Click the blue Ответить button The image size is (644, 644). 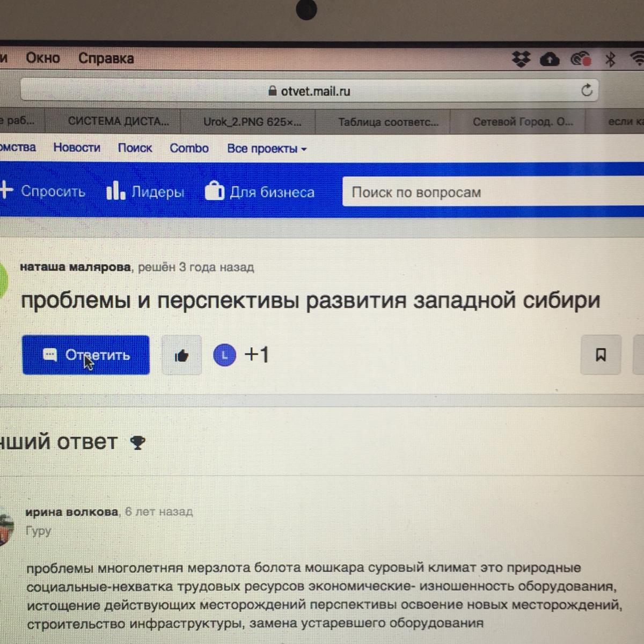click(x=86, y=355)
